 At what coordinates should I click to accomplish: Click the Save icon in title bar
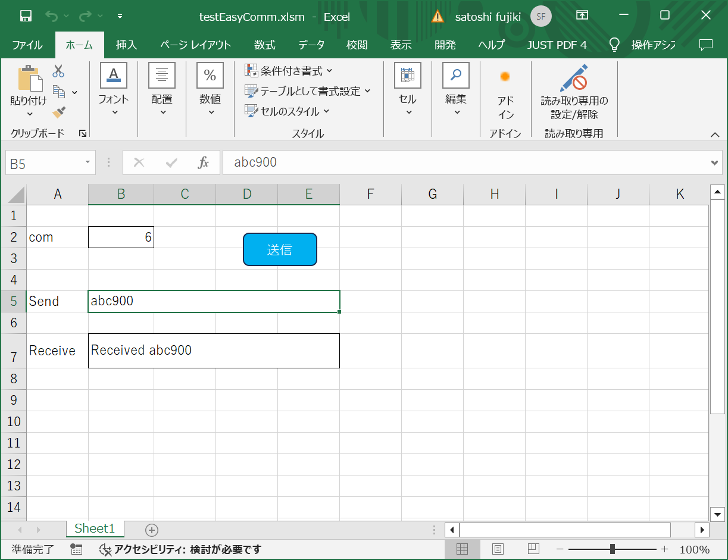click(26, 16)
